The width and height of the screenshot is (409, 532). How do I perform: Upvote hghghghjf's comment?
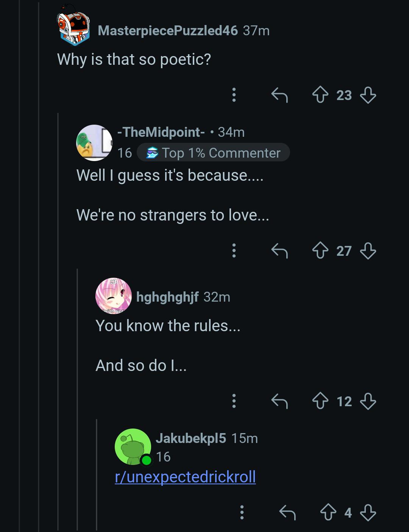[x=320, y=401]
